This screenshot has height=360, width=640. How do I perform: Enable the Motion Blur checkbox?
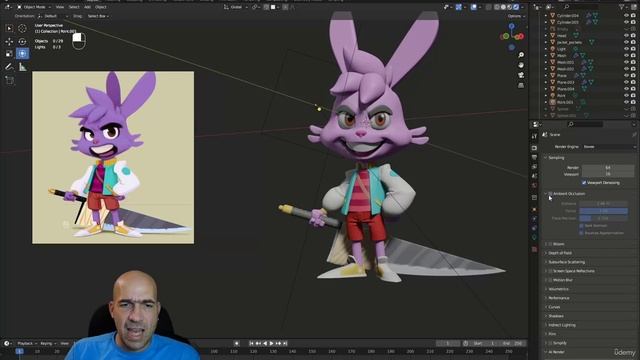550,280
